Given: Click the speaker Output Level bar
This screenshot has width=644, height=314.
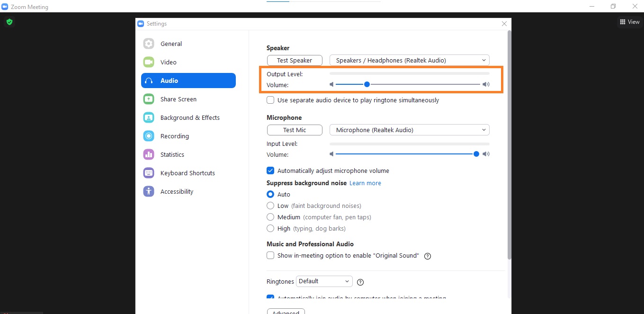Looking at the screenshot, I should pyautogui.click(x=410, y=74).
